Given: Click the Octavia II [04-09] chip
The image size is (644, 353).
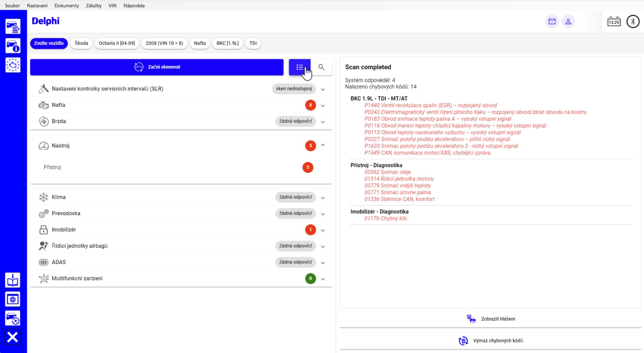Looking at the screenshot, I should tap(117, 43).
